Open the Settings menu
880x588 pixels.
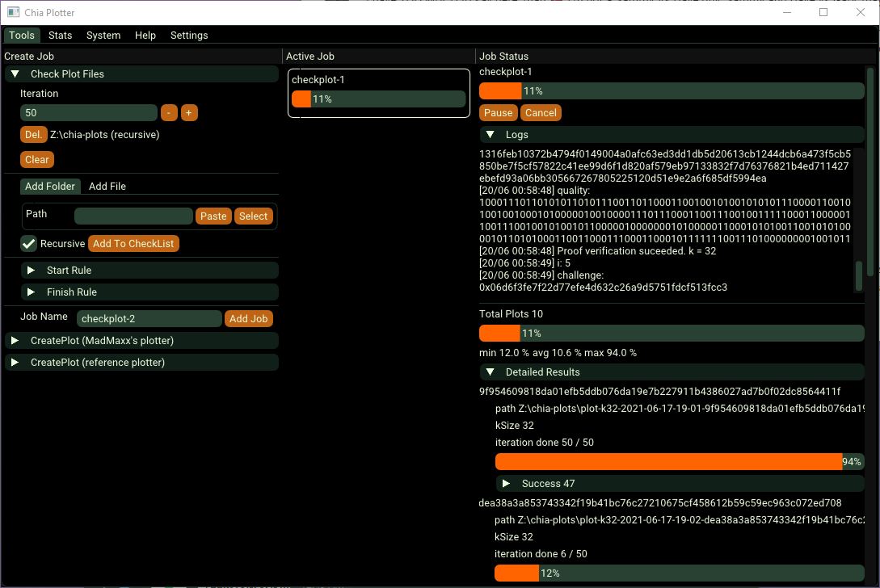189,35
